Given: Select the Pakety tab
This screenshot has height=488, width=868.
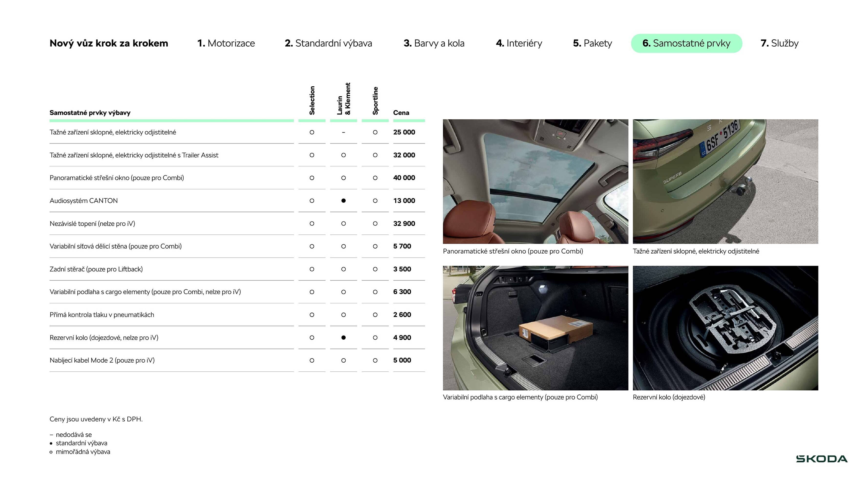Looking at the screenshot, I should coord(592,43).
